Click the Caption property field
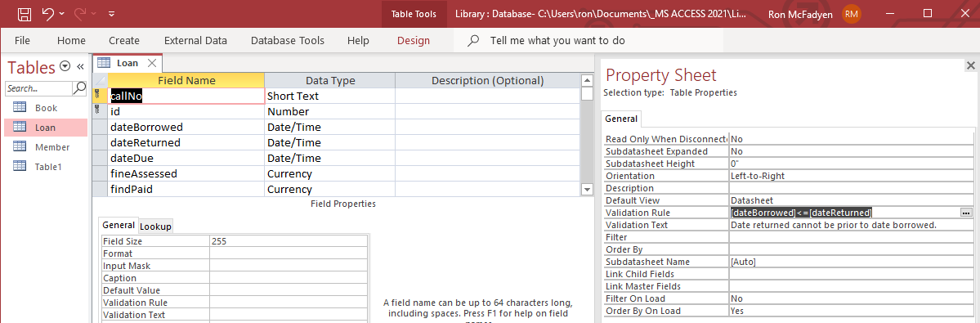Screen dimensions: 980x323 [289, 278]
